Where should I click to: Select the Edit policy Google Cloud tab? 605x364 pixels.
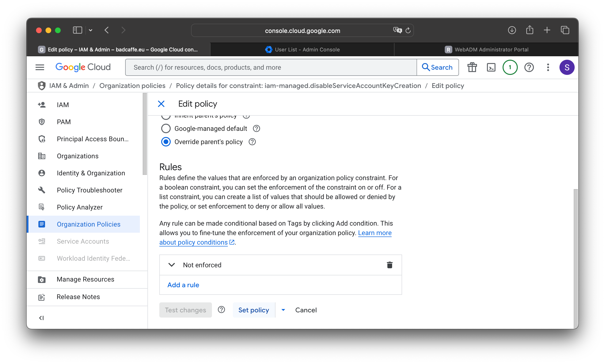click(x=118, y=50)
